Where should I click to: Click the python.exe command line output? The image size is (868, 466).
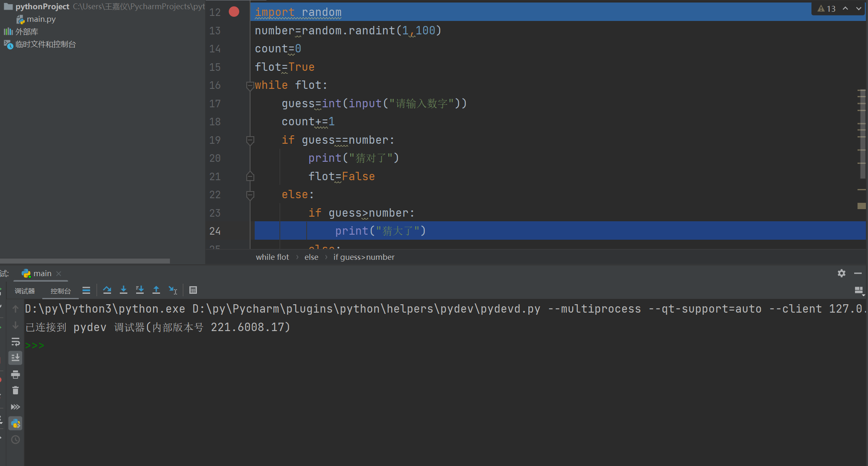(445, 309)
